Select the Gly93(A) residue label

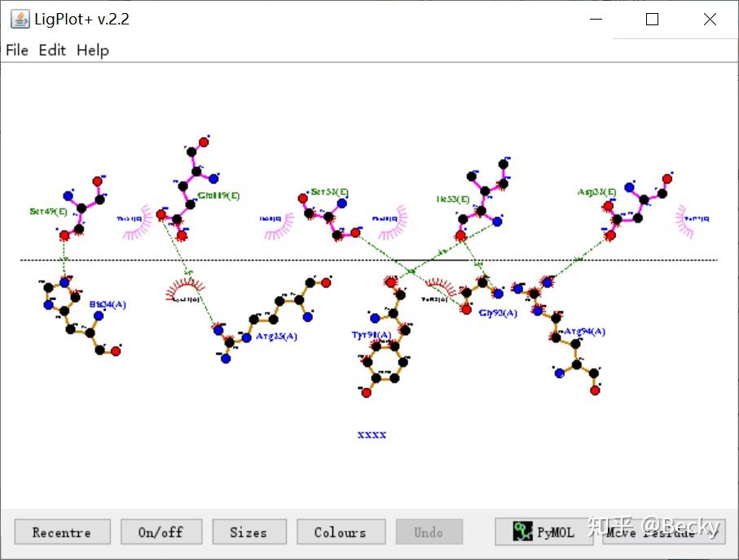coord(498,313)
